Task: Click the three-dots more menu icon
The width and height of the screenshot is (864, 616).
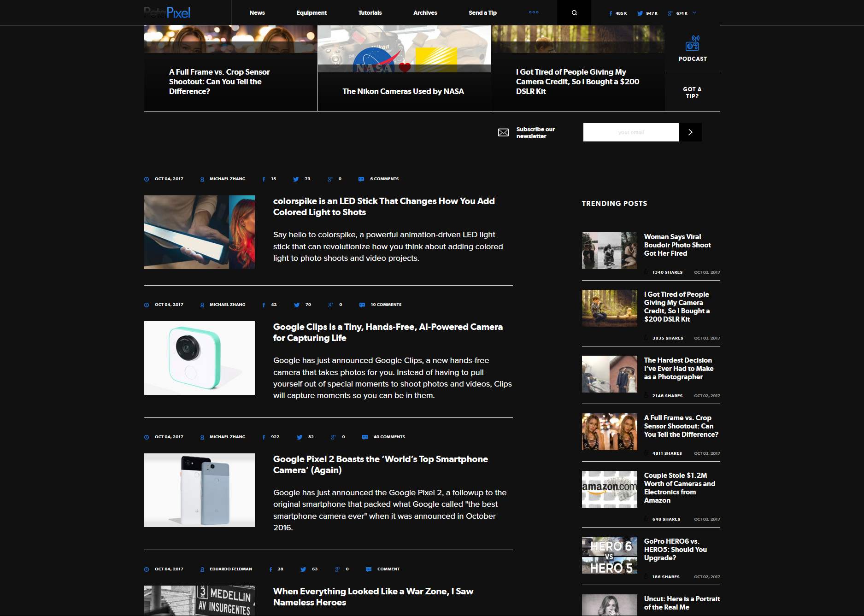Action: click(534, 12)
